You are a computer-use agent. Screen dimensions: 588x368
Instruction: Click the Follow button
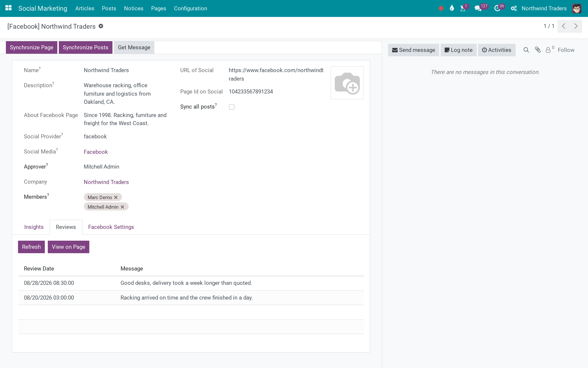566,50
